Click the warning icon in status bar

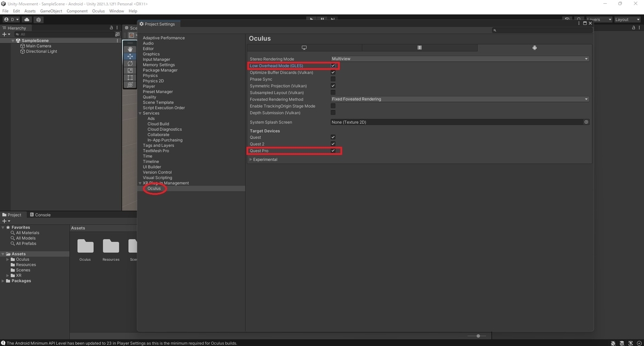click(3, 343)
